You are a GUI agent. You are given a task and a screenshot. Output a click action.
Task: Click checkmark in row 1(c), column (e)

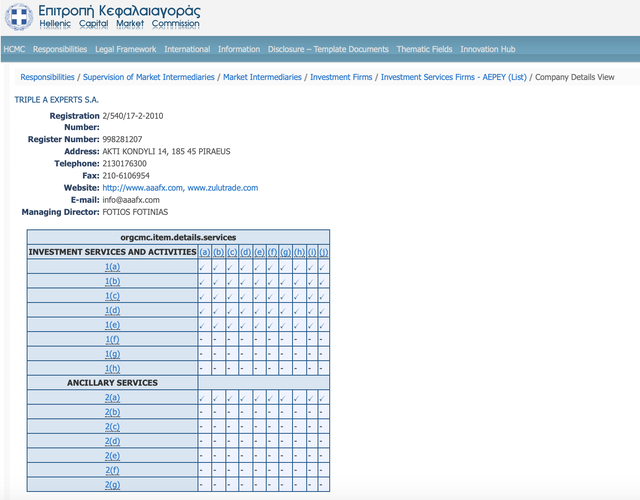click(x=257, y=297)
